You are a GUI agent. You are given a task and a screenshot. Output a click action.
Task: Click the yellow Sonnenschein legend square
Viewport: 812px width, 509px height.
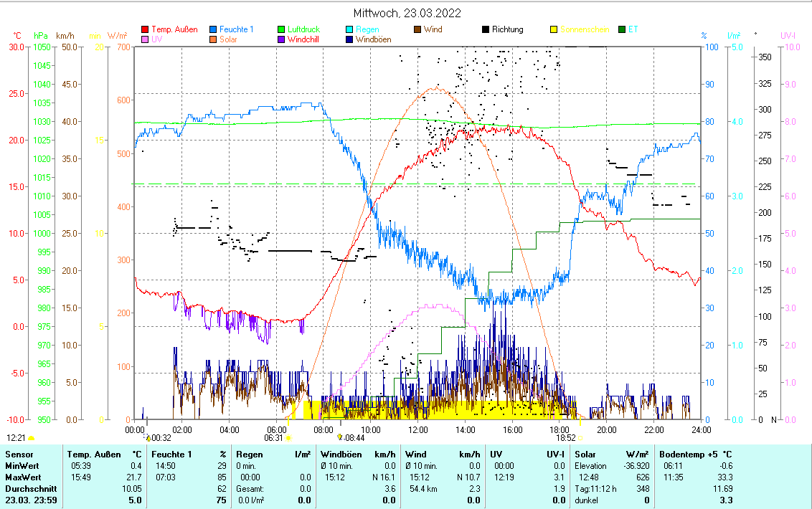pos(553,30)
